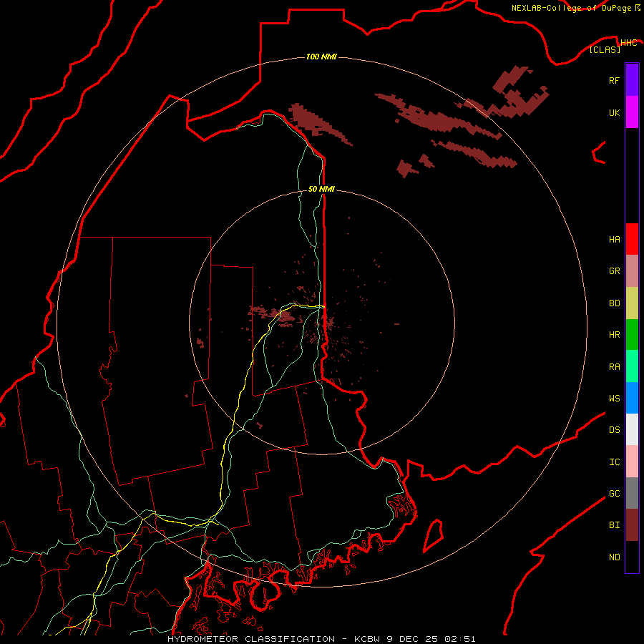644x644 pixels.
Task: Click the GR pink legend swatch
Action: [632, 271]
